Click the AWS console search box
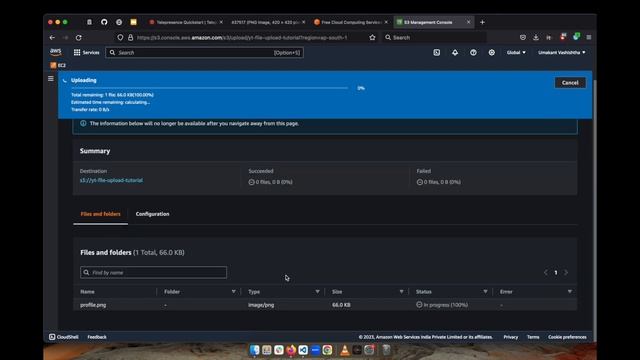Screen dimensions: 640x360 point(204,53)
